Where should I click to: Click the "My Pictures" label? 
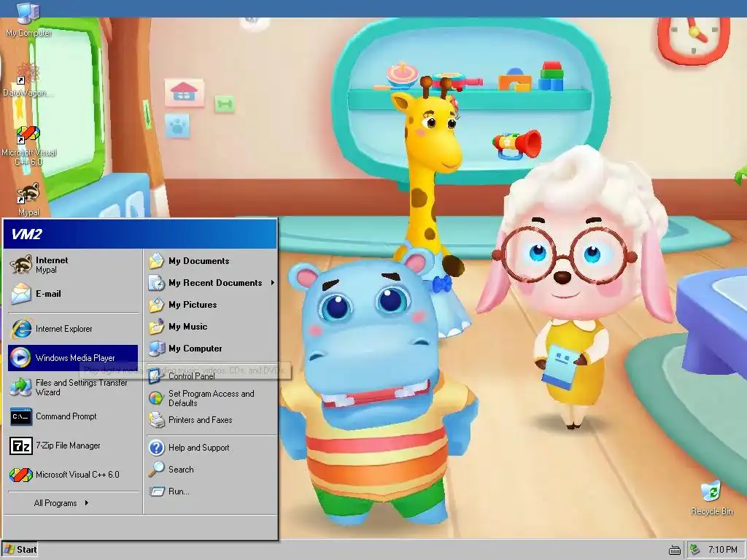[x=193, y=305]
